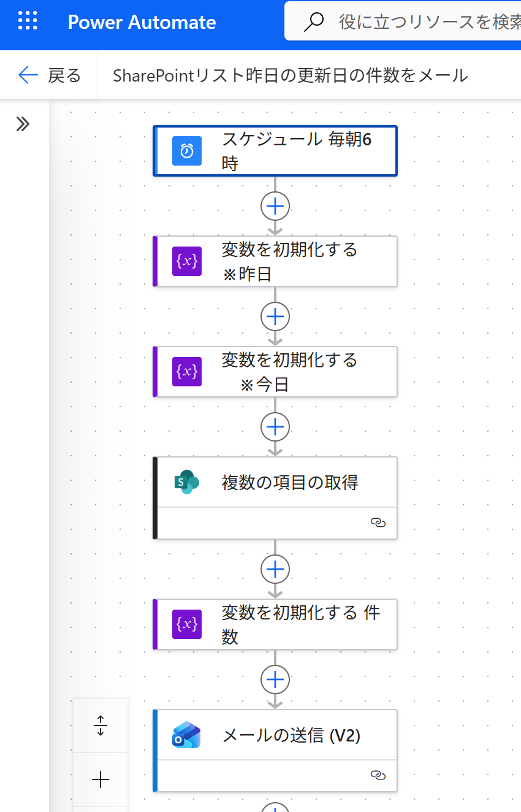
Task: Click the Outlook icon on メールの送信 (V2)
Action: [x=187, y=735]
